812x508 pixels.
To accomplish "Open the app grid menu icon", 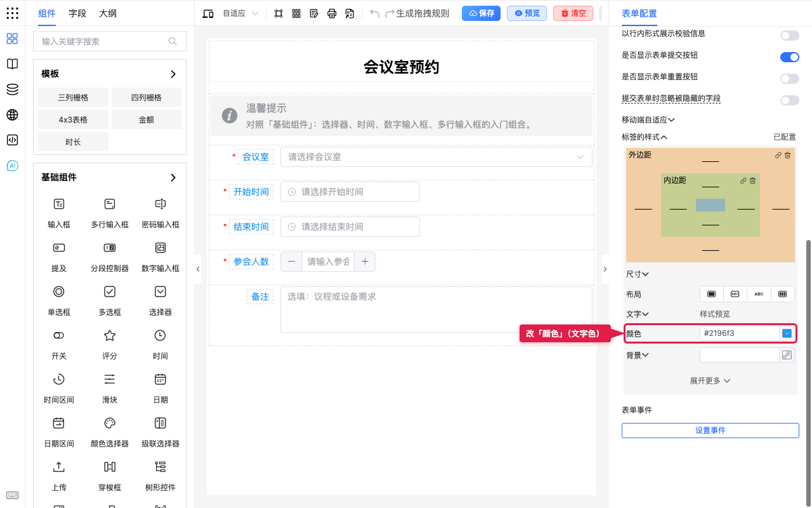I will [x=12, y=13].
